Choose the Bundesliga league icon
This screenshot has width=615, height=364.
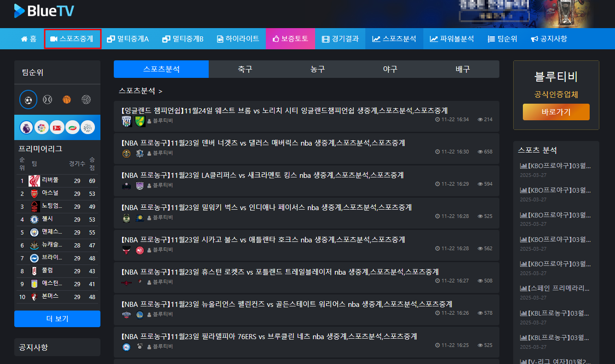point(57,128)
